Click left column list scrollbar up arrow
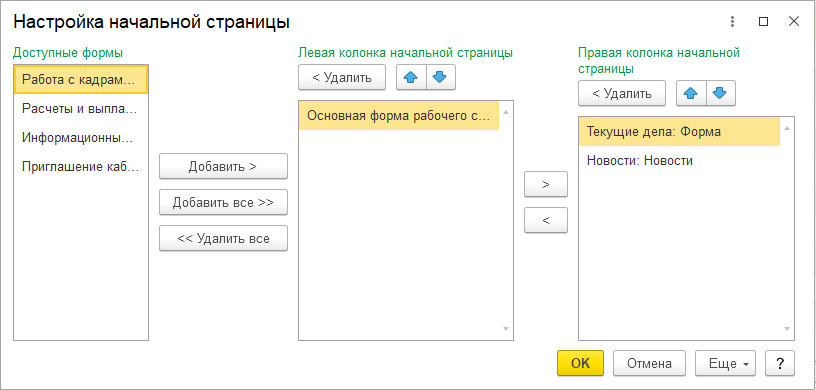The height and width of the screenshot is (390, 816). point(506,112)
